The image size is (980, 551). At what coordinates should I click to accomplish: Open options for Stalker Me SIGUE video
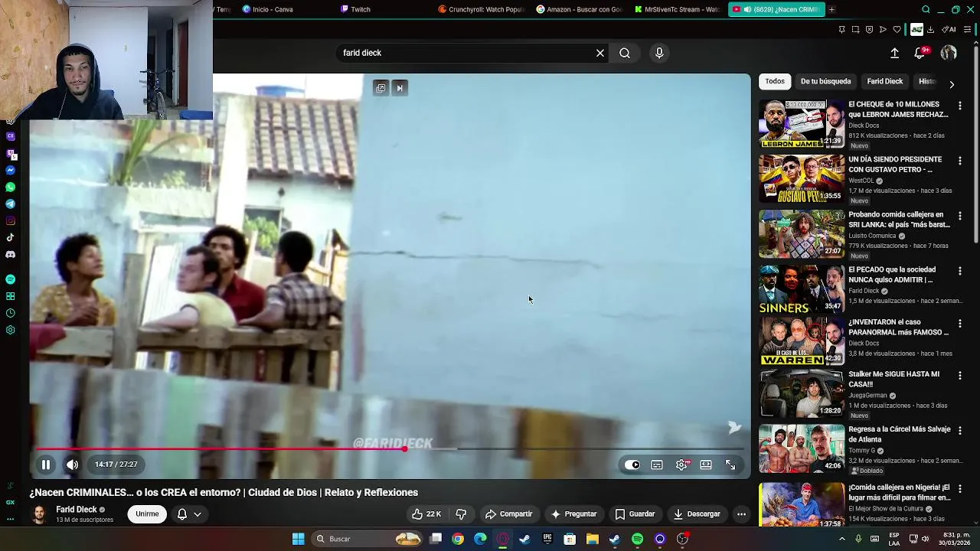click(x=960, y=376)
